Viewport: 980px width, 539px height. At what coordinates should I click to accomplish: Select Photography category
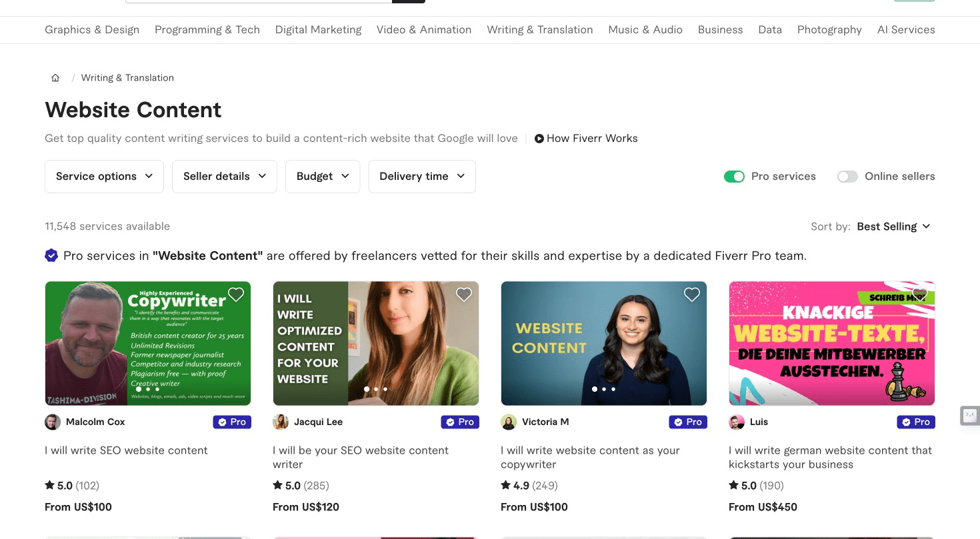coord(829,30)
